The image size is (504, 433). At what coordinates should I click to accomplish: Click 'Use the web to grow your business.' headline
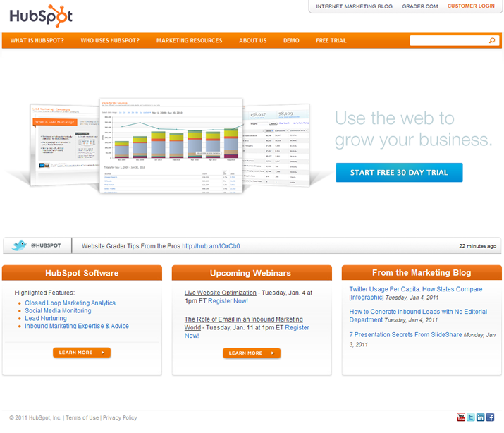coord(413,129)
